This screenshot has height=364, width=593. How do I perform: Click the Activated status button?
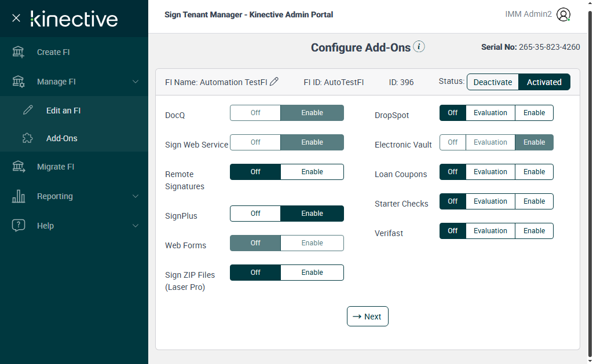[x=544, y=82]
